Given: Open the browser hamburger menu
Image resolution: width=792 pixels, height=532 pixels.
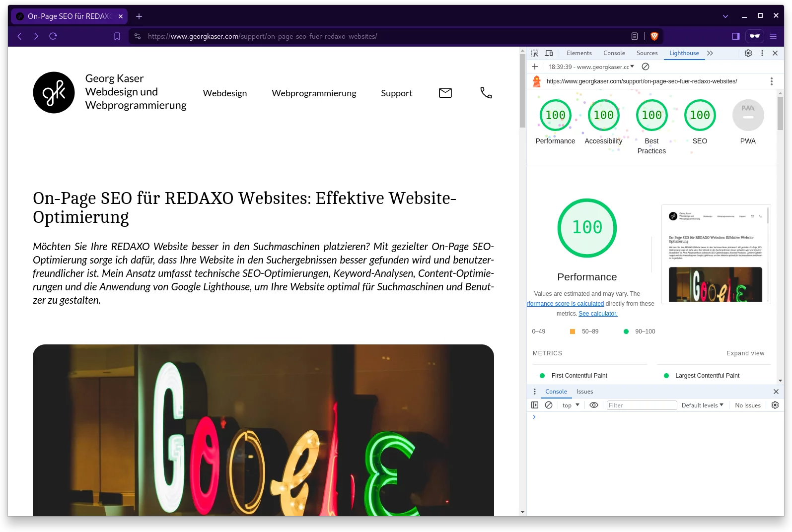Looking at the screenshot, I should (773, 36).
